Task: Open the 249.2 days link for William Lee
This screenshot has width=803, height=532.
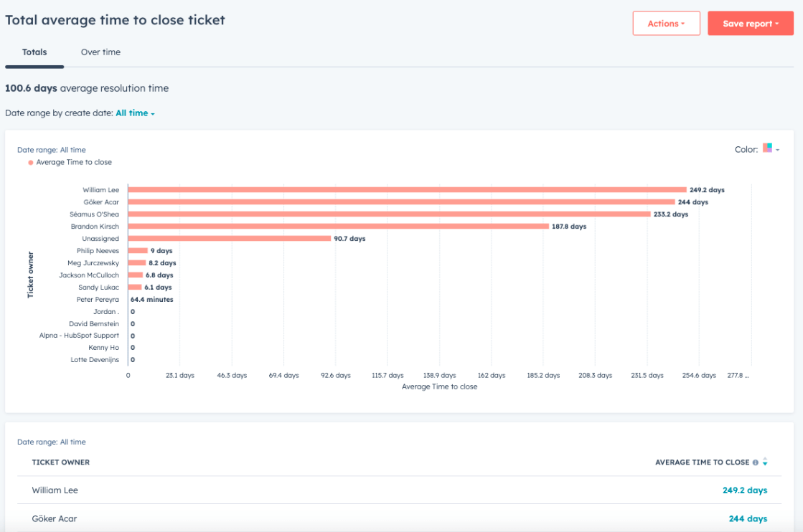Action: pyautogui.click(x=745, y=490)
